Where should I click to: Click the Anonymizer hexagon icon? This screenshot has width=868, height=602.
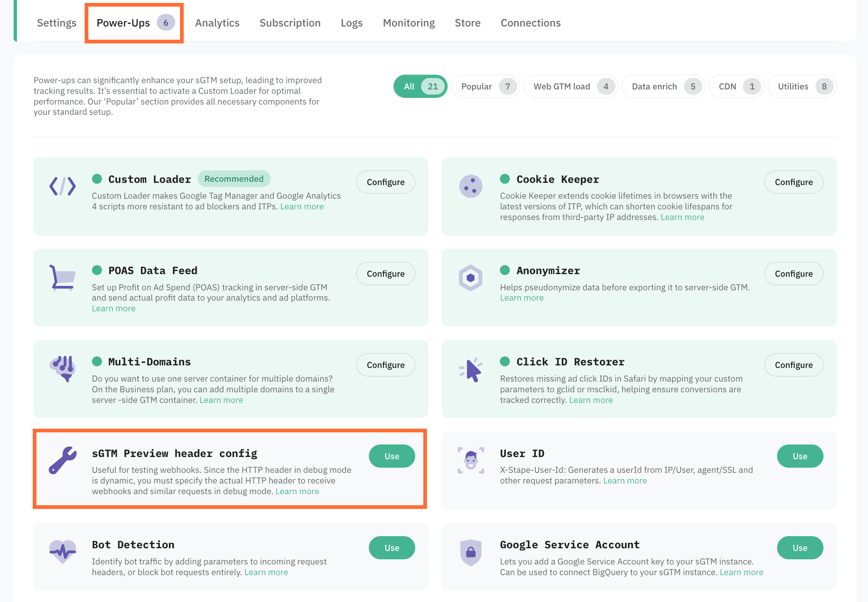(472, 278)
